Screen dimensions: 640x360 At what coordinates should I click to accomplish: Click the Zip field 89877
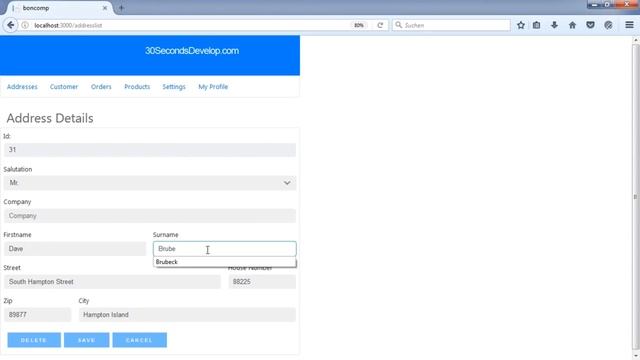(x=37, y=315)
